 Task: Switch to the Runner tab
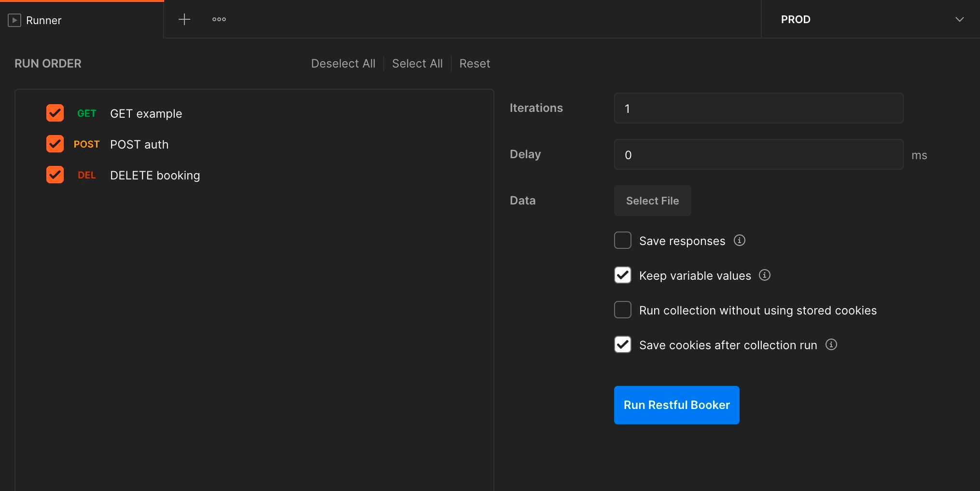tap(82, 20)
